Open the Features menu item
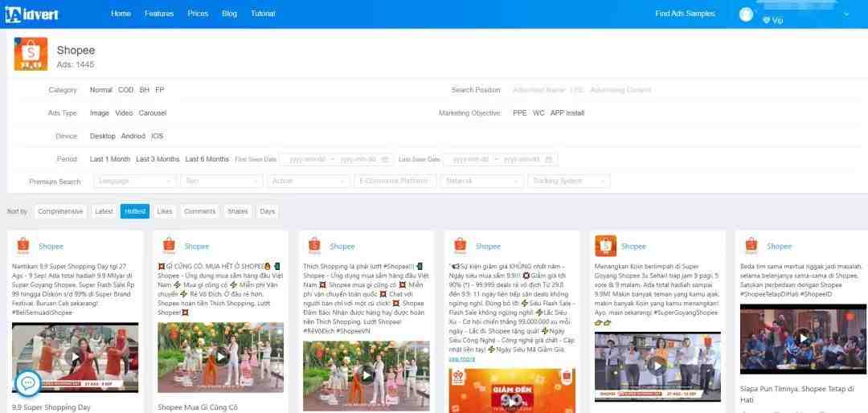 [x=159, y=14]
